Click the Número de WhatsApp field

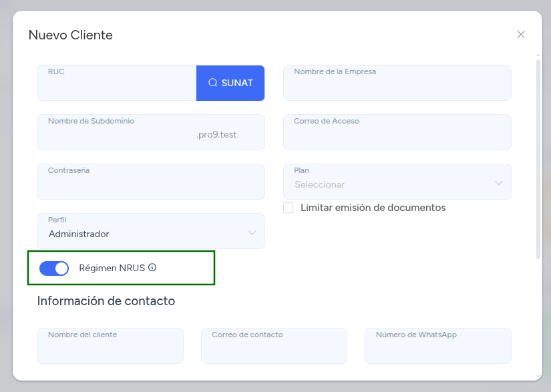click(438, 346)
